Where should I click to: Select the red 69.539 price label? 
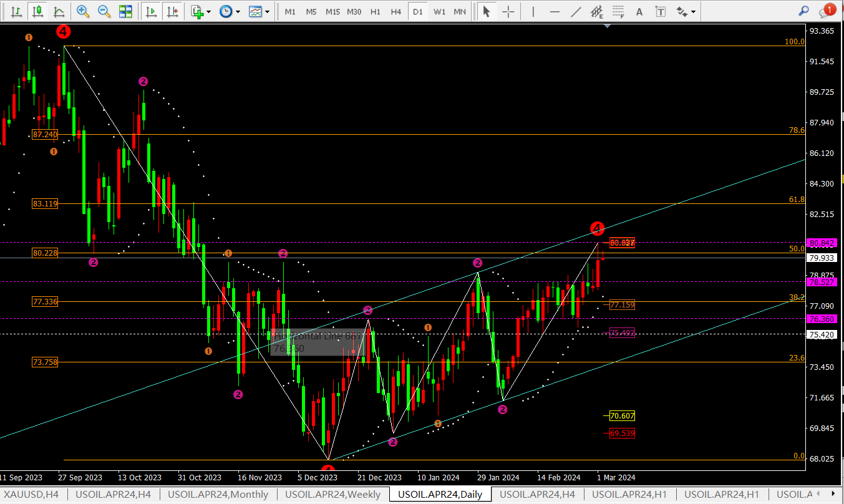point(622,433)
